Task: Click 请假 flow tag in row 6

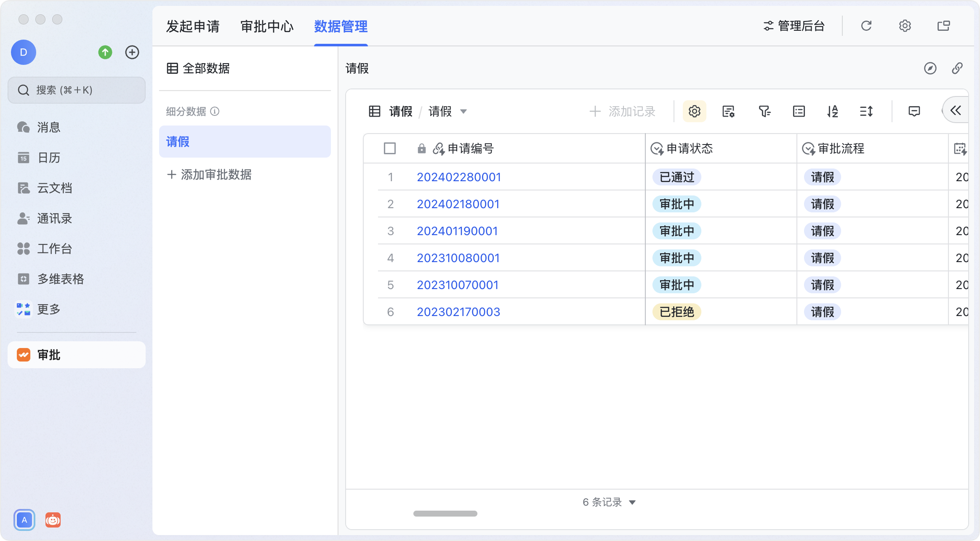Action: point(823,312)
